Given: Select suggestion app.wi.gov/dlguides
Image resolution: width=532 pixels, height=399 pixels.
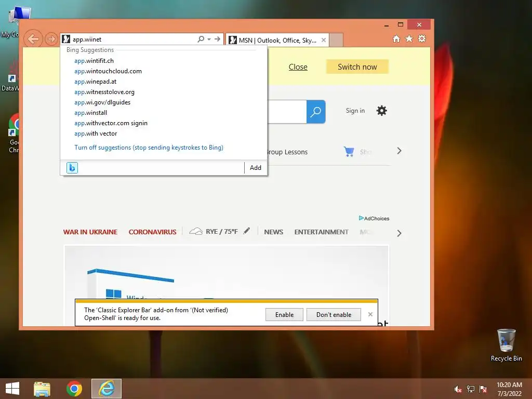Looking at the screenshot, I should [x=102, y=102].
